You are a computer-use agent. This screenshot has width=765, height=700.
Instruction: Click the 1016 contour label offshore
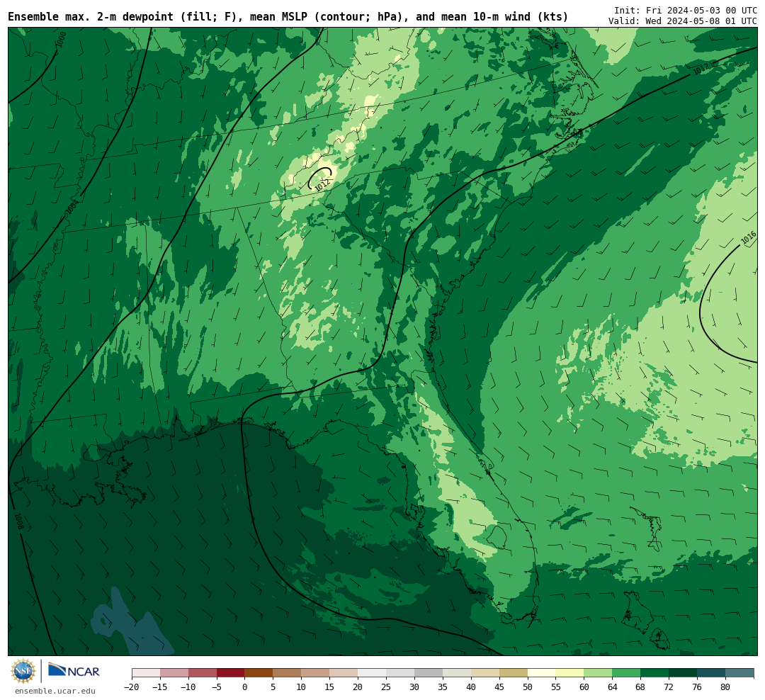pos(749,238)
